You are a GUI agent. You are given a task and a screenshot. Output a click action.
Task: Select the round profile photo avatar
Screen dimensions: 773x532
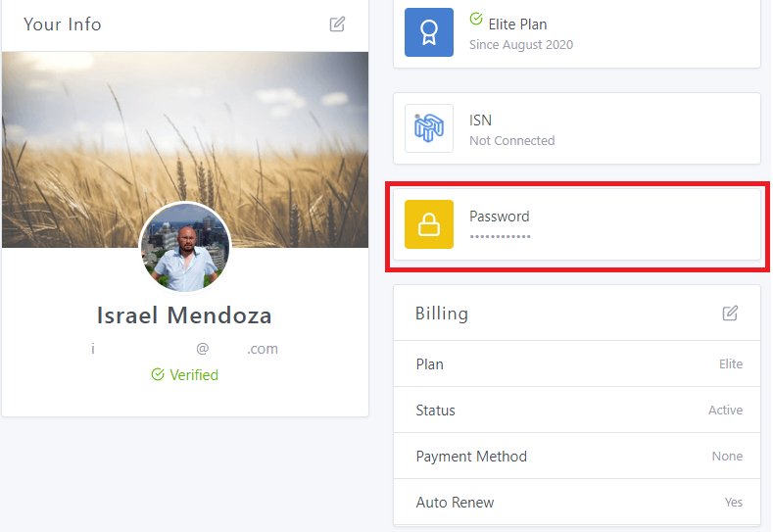point(185,247)
